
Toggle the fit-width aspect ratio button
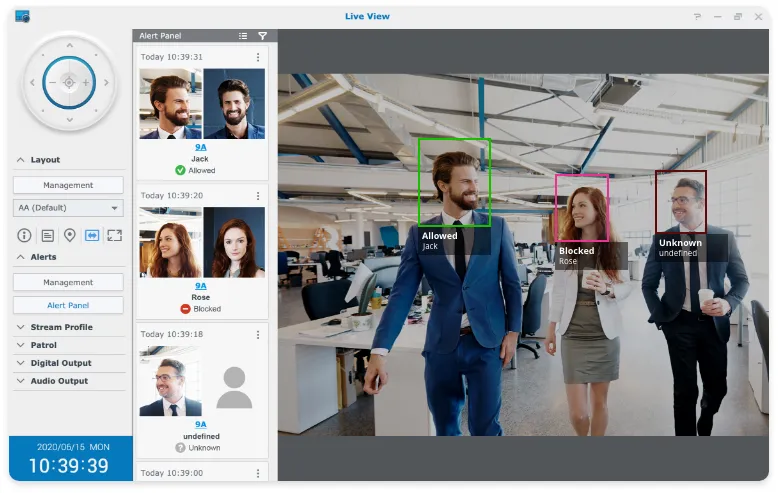pos(92,236)
